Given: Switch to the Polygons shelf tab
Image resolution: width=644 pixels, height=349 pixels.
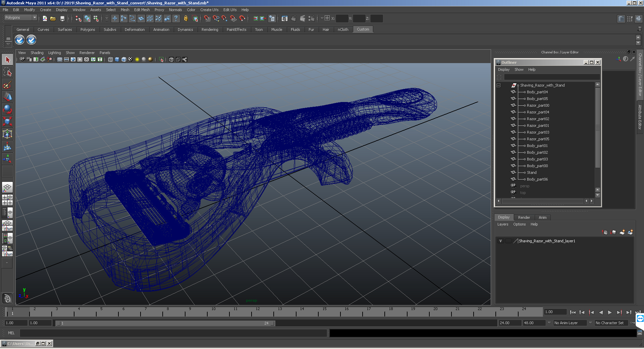Looking at the screenshot, I should click(x=88, y=30).
